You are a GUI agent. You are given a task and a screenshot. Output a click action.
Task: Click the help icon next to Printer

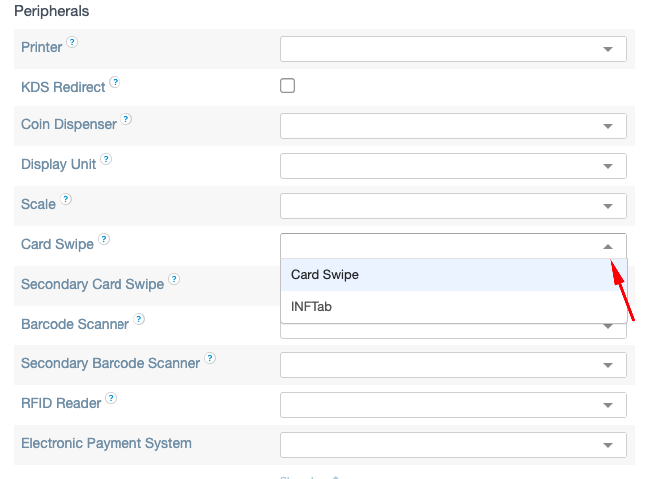[x=72, y=43]
